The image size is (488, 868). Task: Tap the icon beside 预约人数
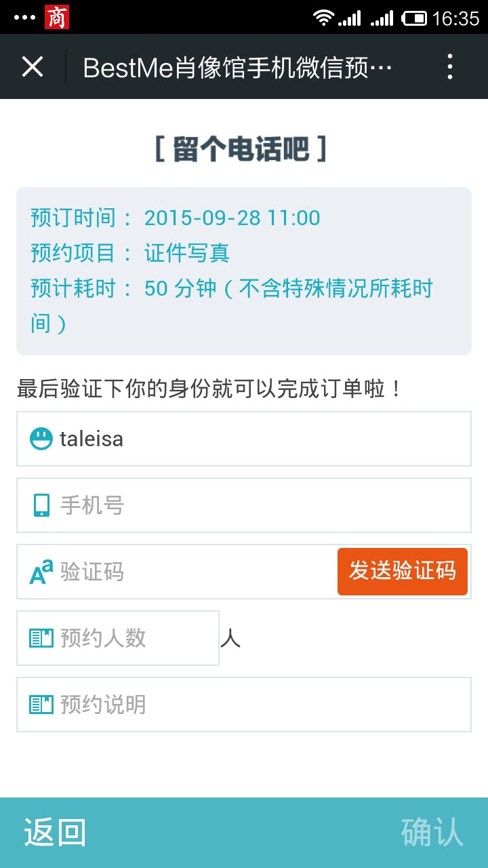pyautogui.click(x=41, y=638)
